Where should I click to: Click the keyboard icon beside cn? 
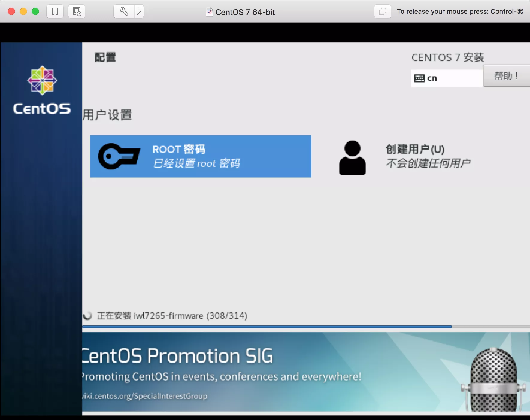[419, 78]
